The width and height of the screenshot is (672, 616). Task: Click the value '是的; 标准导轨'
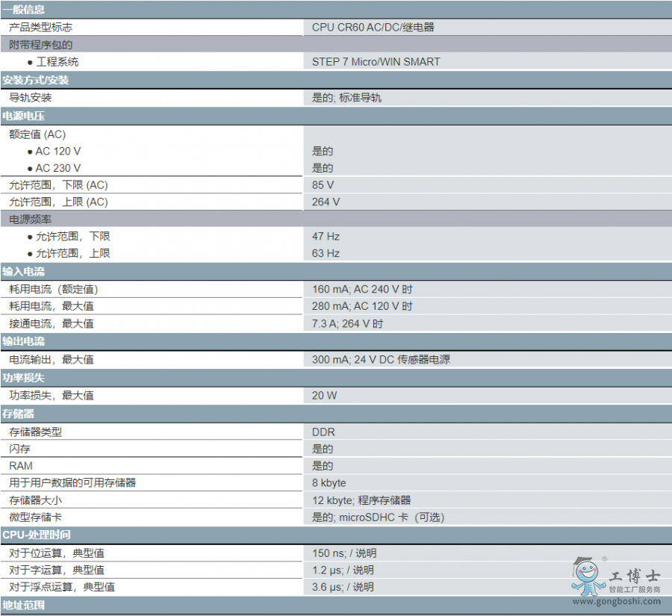[x=346, y=98]
